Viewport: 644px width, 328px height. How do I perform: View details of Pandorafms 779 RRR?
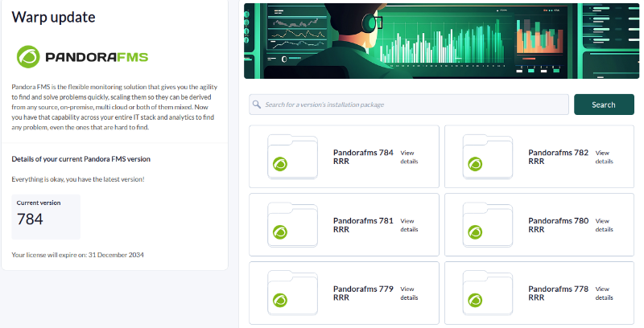point(409,293)
